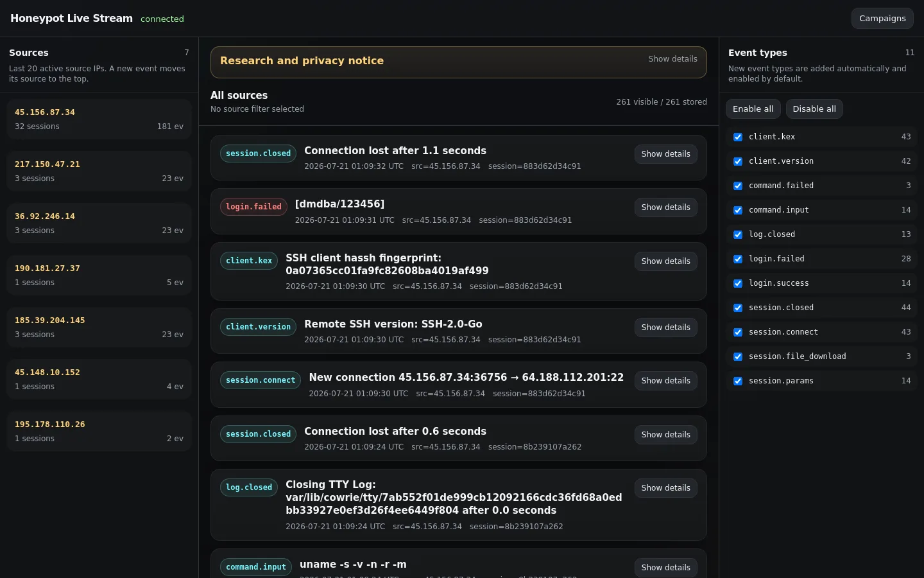Uncheck the client.kex event type
The width and height of the screenshot is (924, 578).
pyautogui.click(x=738, y=137)
